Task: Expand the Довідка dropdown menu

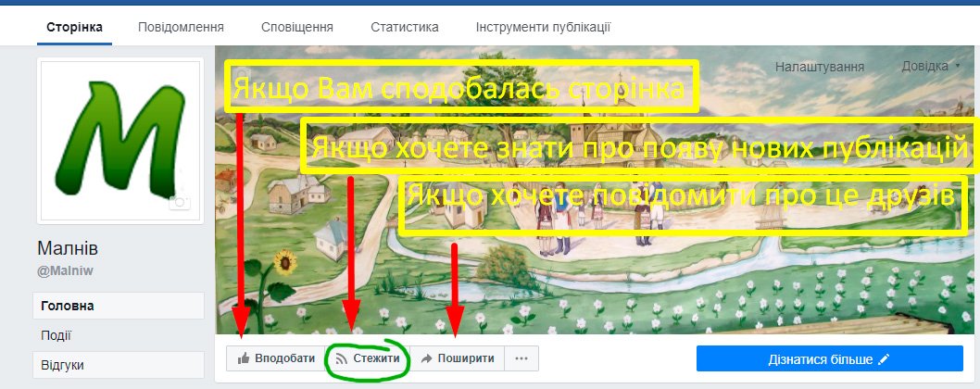Action: point(931,66)
